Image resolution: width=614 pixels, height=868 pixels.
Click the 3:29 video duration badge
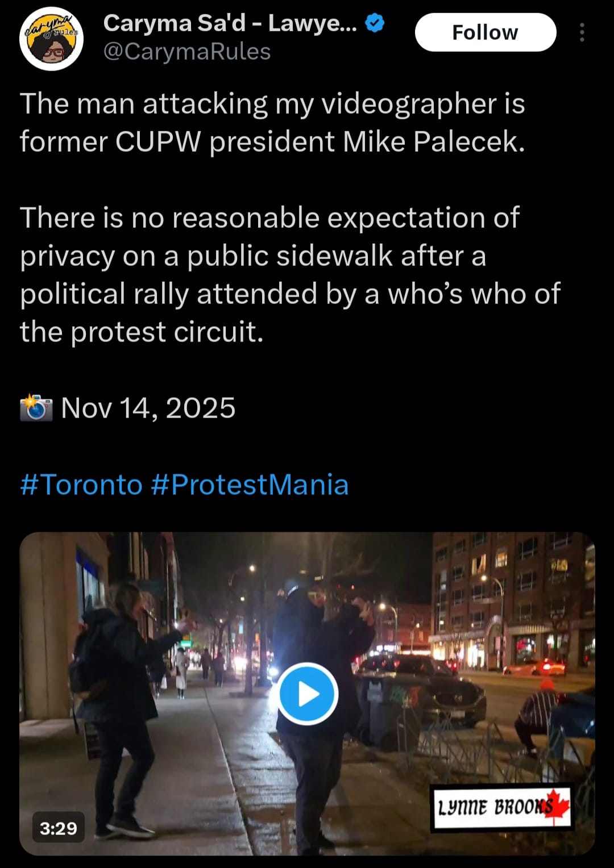click(58, 828)
